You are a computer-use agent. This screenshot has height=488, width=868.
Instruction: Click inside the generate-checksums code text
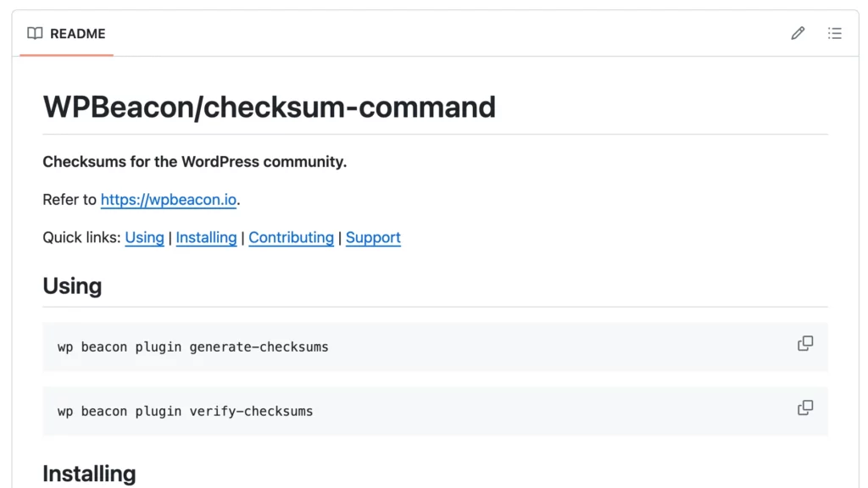[192, 347]
